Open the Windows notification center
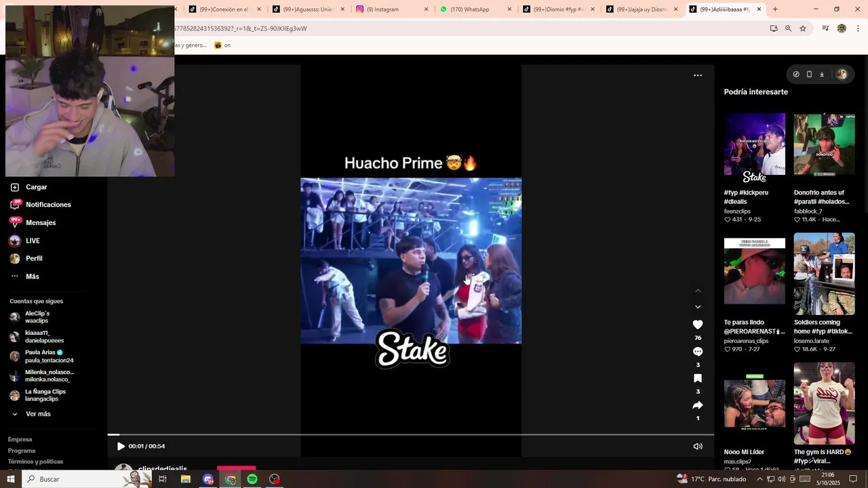Image resolution: width=868 pixels, height=488 pixels. [x=853, y=479]
